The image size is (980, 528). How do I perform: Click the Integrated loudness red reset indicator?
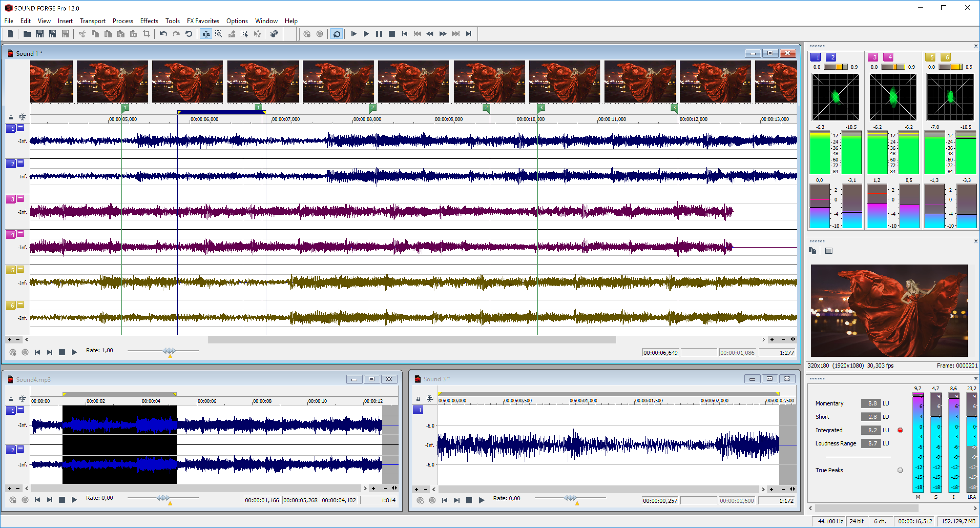click(x=900, y=430)
